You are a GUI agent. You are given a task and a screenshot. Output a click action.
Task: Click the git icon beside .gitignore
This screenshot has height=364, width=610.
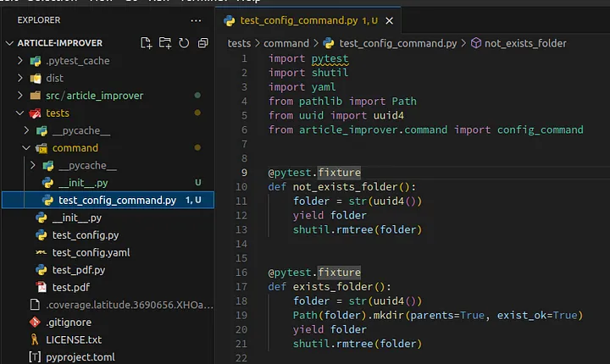point(35,322)
